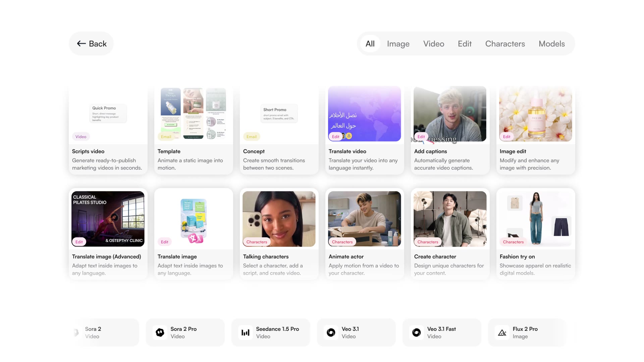
Task: Click the Flux 2 Pro triangle icon
Action: tap(502, 333)
